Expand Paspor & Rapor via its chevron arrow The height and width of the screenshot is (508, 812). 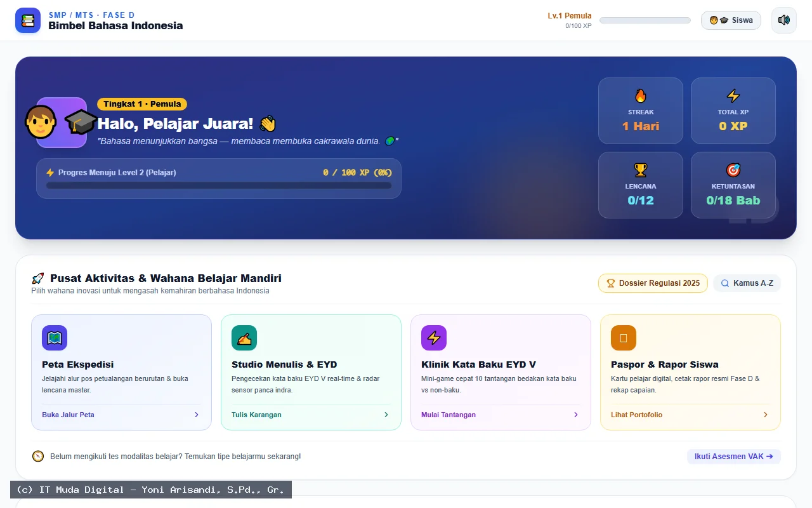tap(766, 415)
